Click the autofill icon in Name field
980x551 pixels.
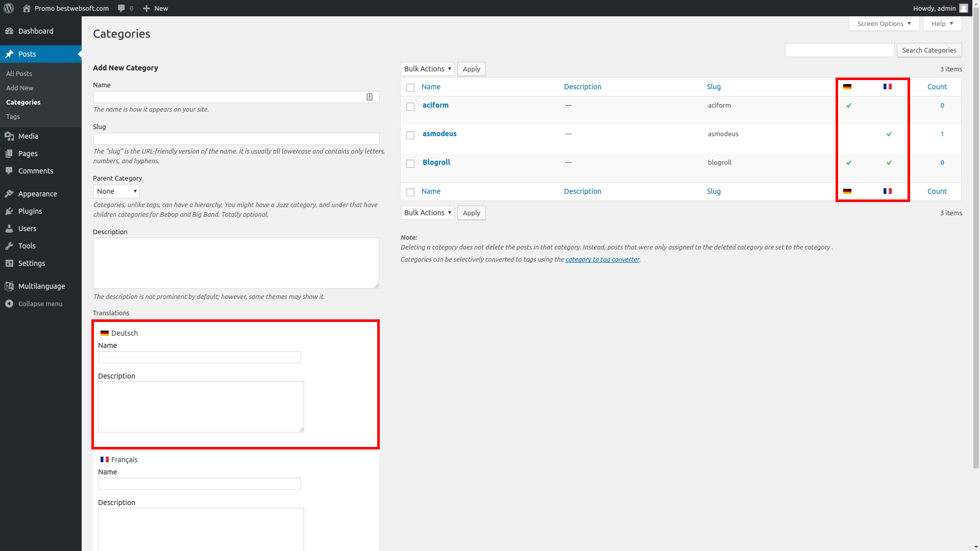point(370,97)
